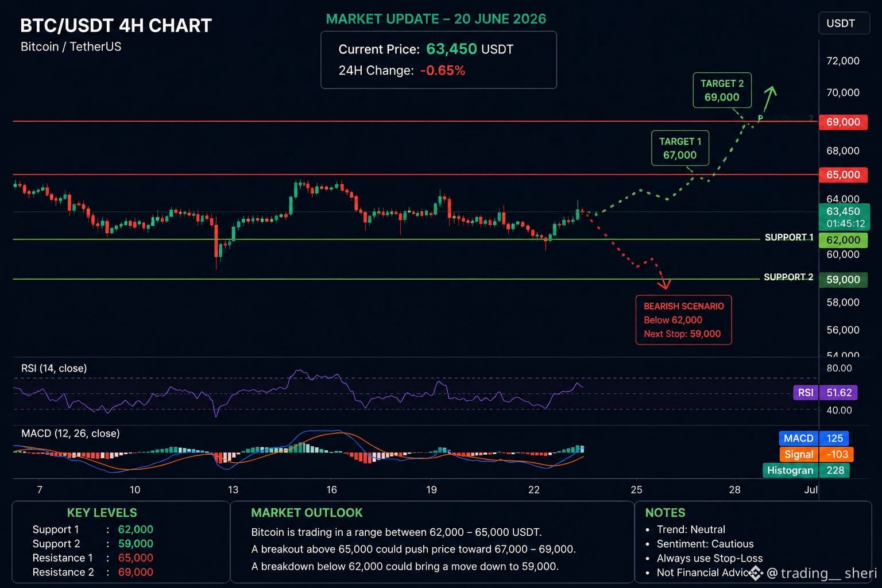Click the teal Histogram 228 badge

click(806, 470)
